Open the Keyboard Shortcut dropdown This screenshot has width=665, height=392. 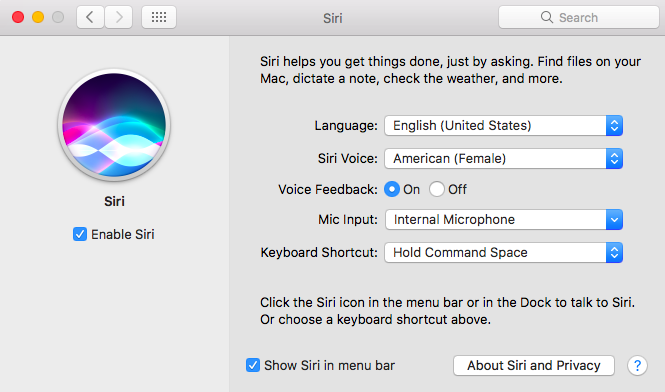pyautogui.click(x=503, y=252)
